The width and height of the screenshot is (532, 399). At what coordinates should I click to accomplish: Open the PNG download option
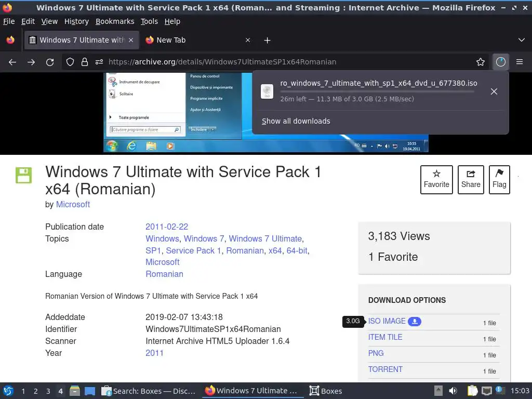click(376, 353)
